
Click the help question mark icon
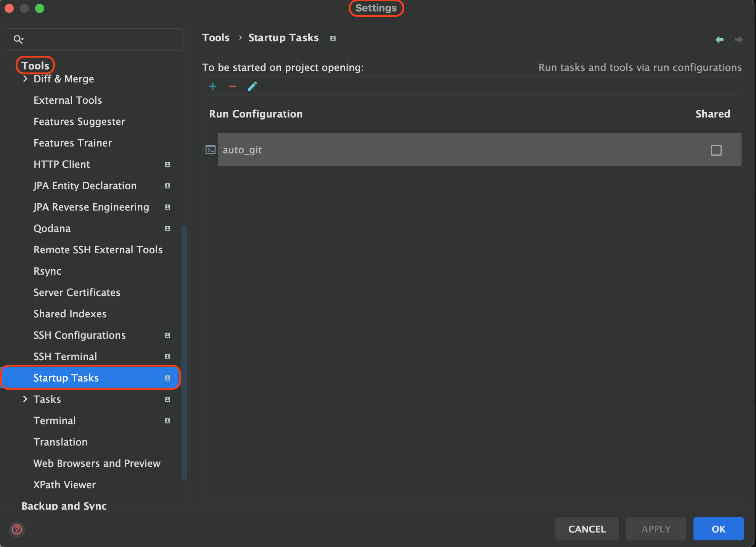(17, 529)
